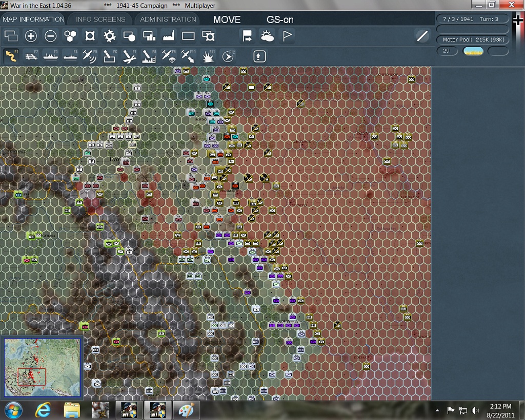
Task: Show hidden system tray icons
Action: click(x=437, y=410)
